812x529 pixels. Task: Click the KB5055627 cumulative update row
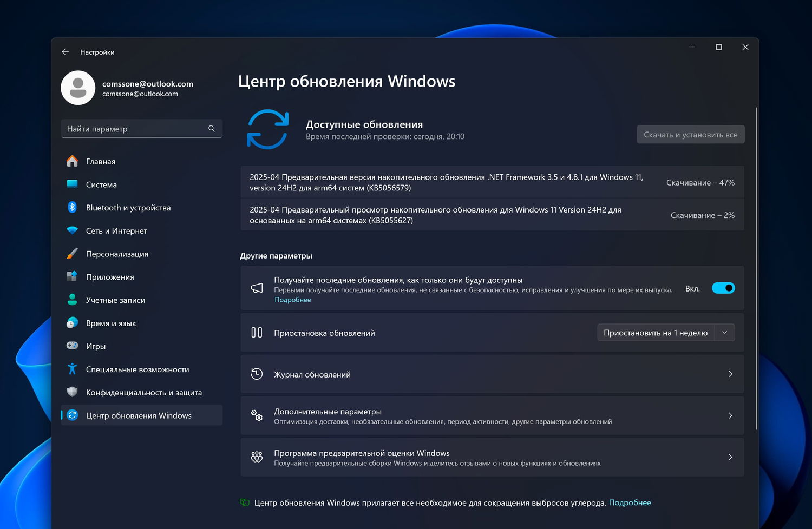tap(492, 215)
